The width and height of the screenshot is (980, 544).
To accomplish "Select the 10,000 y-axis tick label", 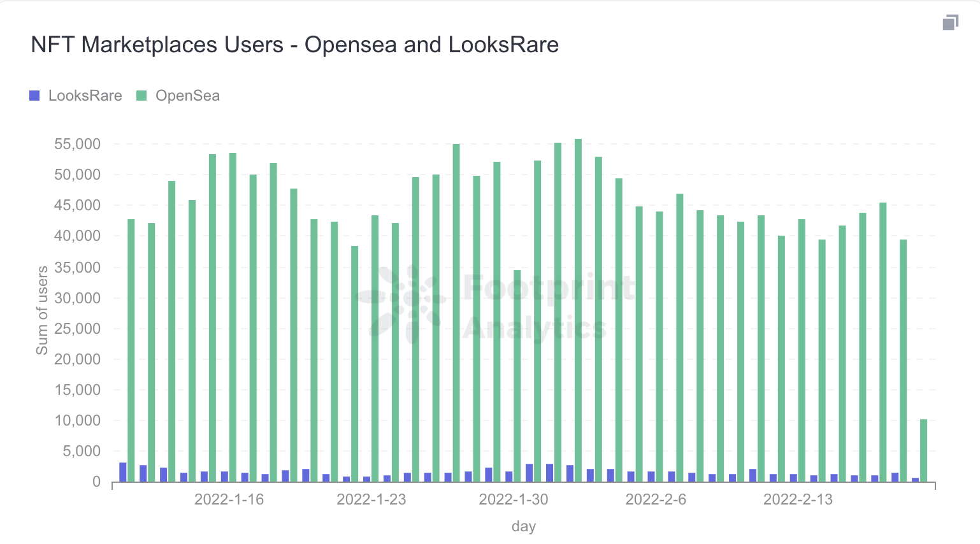I will pyautogui.click(x=78, y=420).
